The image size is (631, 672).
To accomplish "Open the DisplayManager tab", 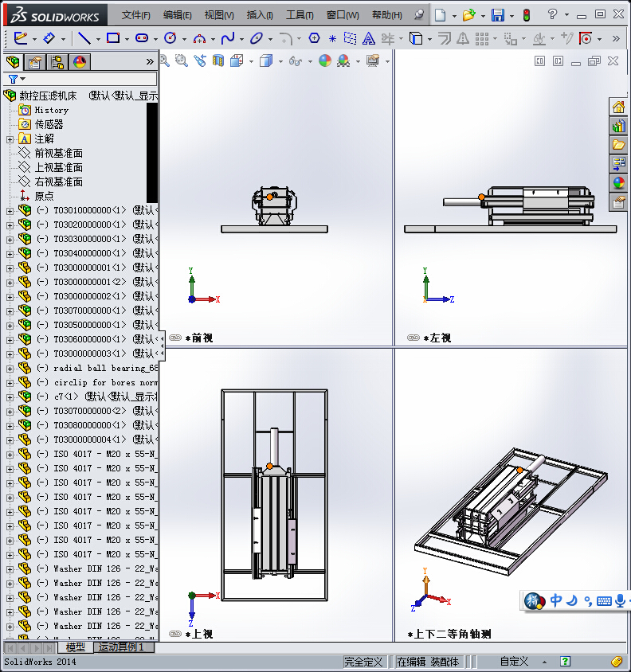I will [x=80, y=62].
